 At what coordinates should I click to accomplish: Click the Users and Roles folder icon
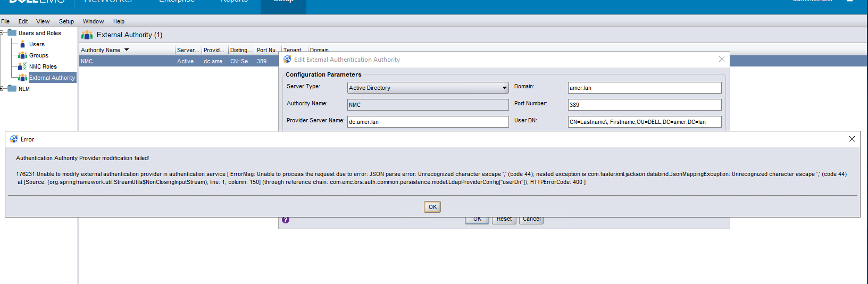(x=12, y=33)
